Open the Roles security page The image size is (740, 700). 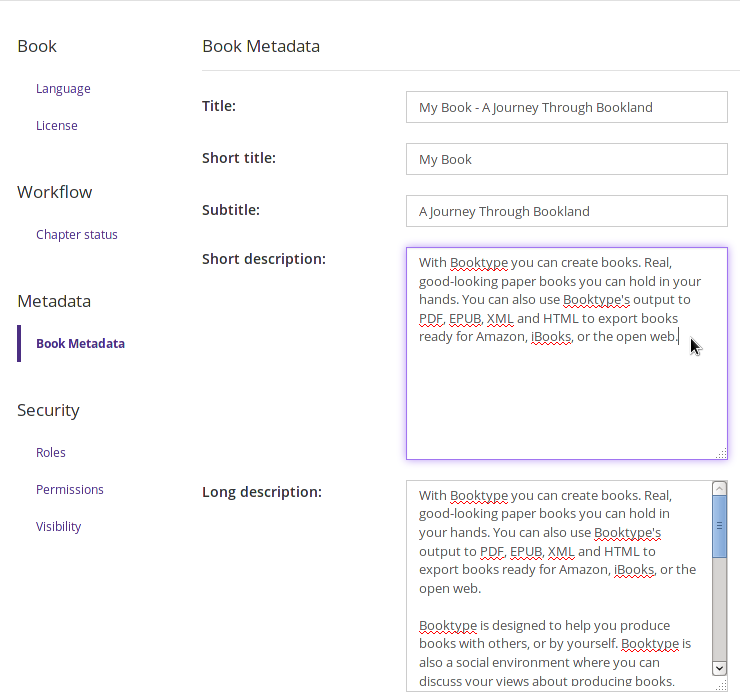coord(50,453)
